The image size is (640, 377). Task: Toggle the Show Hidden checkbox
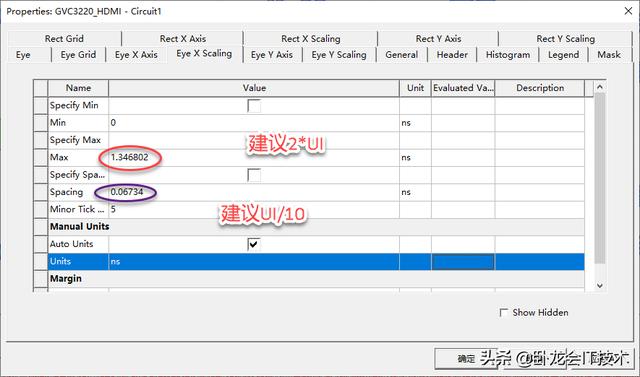[504, 313]
